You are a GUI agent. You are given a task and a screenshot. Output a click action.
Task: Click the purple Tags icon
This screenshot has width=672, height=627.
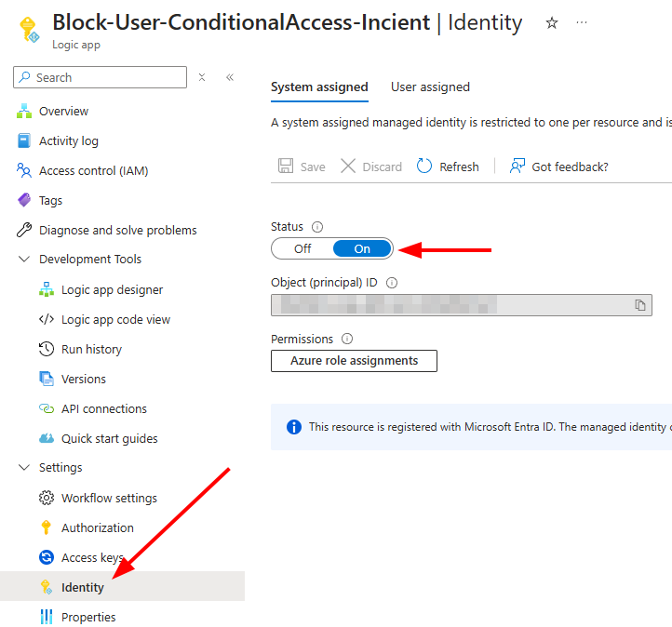pyautogui.click(x=24, y=200)
